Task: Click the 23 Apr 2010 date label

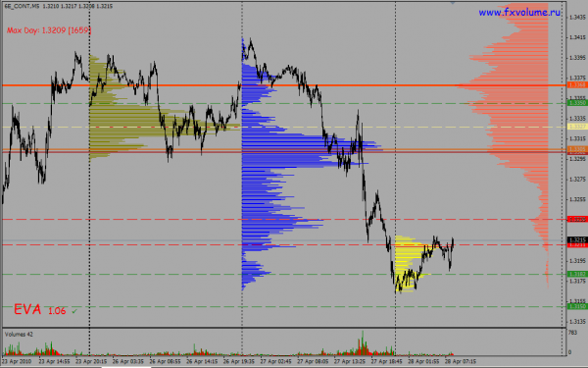Action: [x=17, y=361]
